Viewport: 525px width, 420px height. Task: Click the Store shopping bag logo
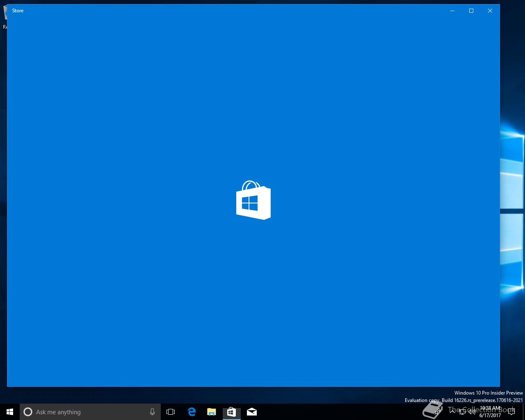[253, 200]
